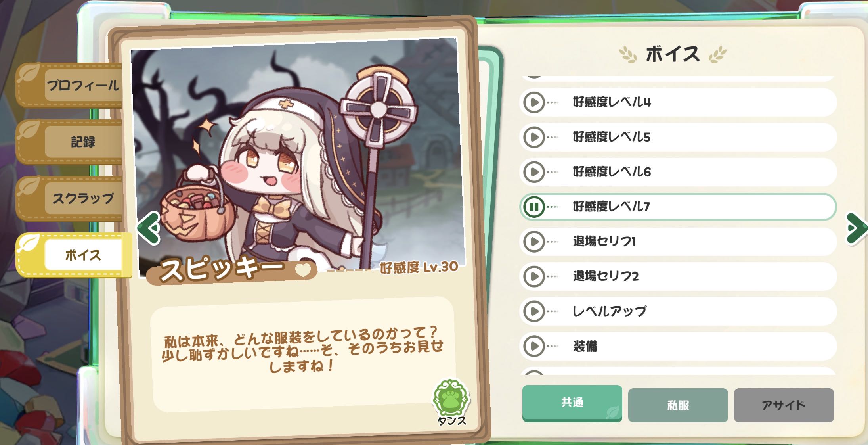Play the レベルアップ voice line
The height and width of the screenshot is (445, 868).
click(534, 311)
